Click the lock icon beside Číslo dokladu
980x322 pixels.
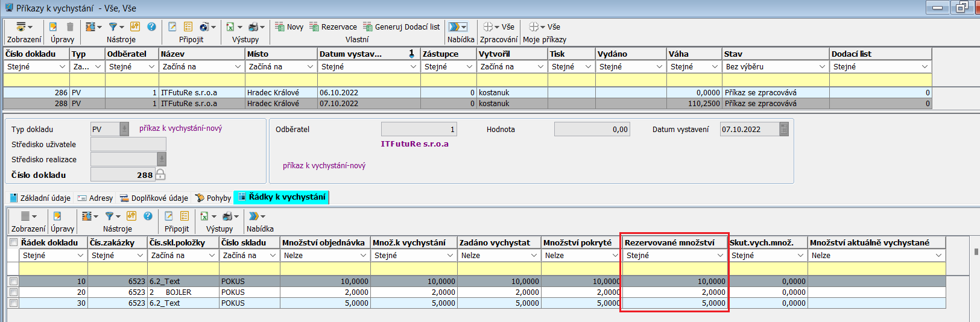coord(160,175)
